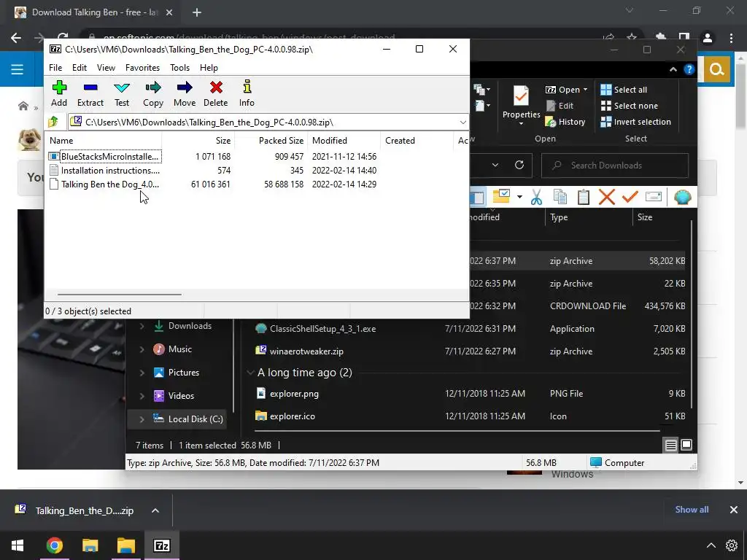Click the green Add button in 7-Zip

[x=59, y=93]
